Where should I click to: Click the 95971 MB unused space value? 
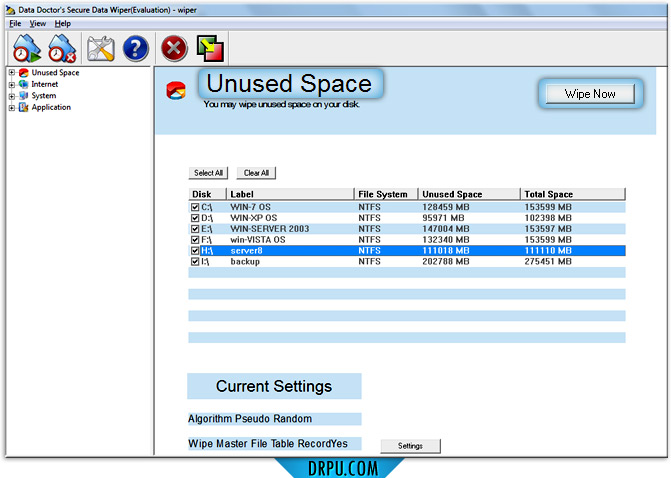tap(443, 218)
